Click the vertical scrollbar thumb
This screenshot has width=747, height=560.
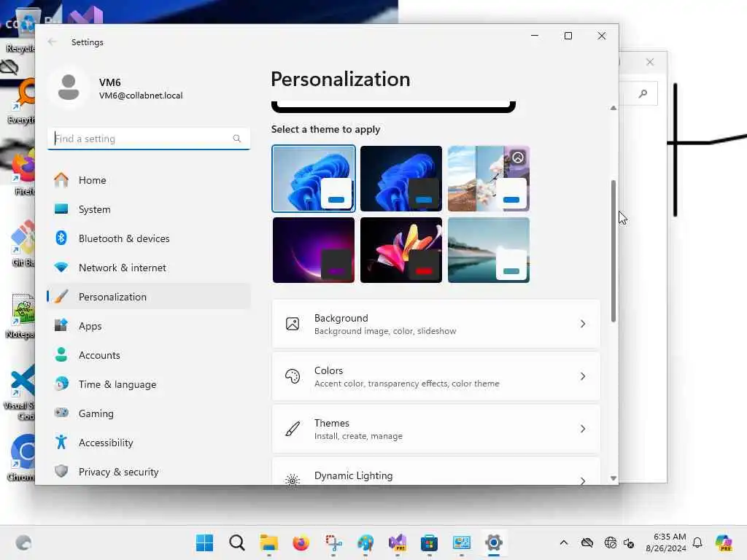tap(613, 251)
